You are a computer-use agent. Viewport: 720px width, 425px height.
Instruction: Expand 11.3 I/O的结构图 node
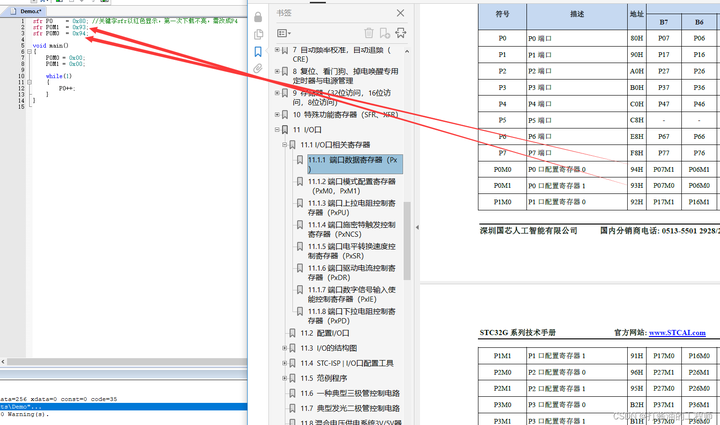(x=284, y=348)
